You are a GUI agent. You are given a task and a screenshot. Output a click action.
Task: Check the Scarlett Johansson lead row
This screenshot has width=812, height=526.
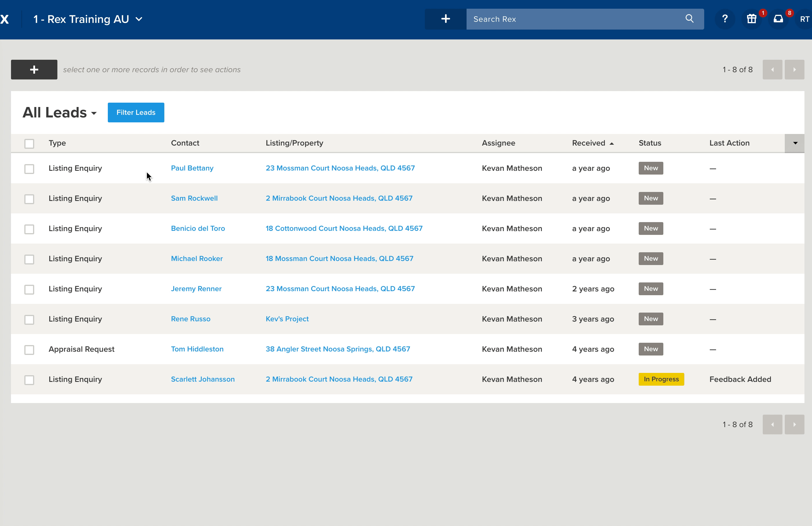point(29,380)
